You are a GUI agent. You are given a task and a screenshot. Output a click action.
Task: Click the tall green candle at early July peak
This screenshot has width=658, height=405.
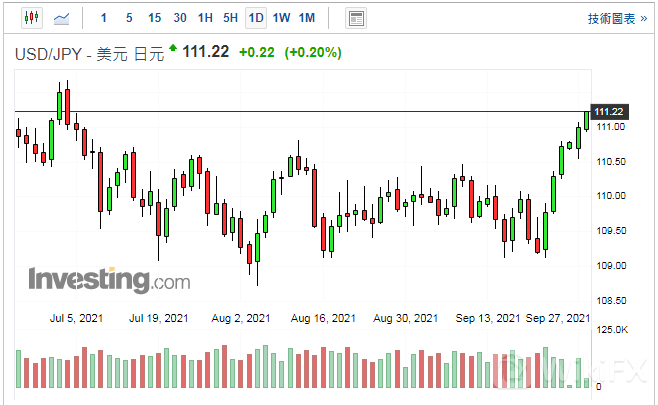pyautogui.click(x=60, y=105)
